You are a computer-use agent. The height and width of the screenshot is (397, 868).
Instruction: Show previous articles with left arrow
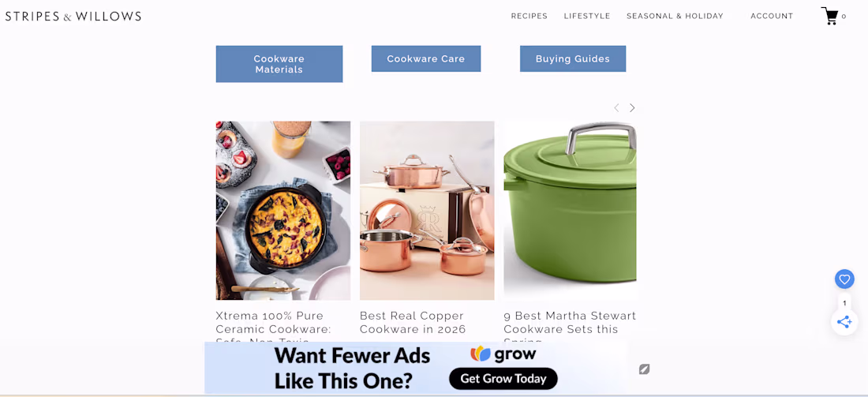pos(616,108)
